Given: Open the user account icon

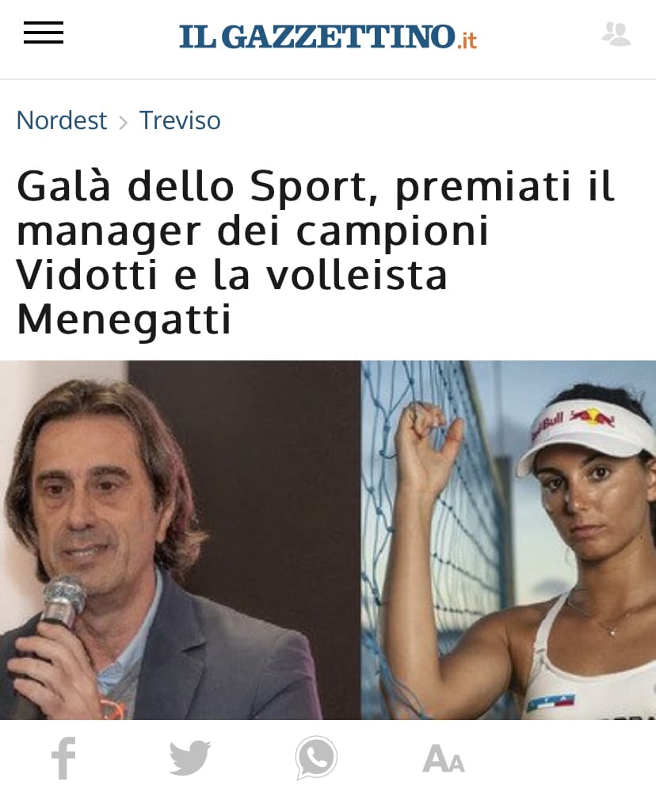Looking at the screenshot, I should 616,34.
